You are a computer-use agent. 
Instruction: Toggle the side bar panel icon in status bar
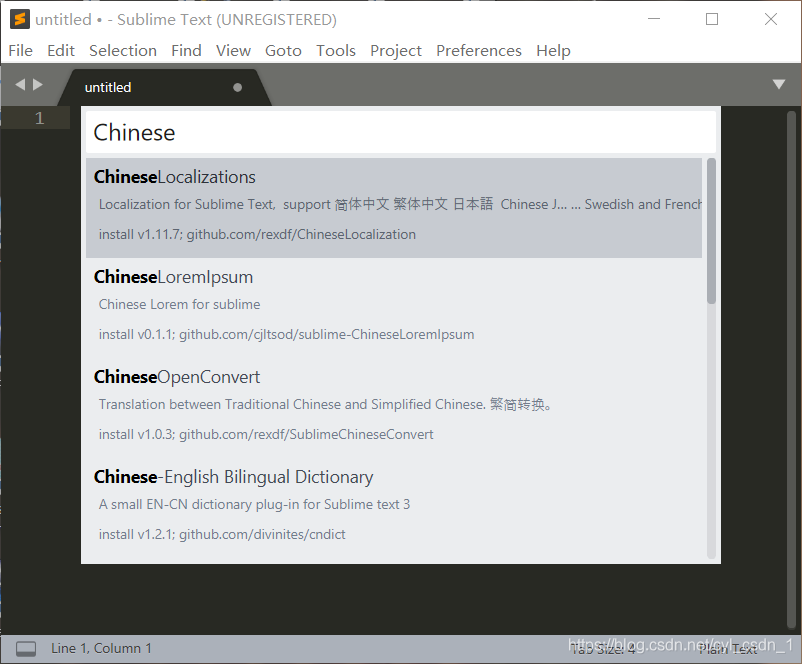pos(26,649)
